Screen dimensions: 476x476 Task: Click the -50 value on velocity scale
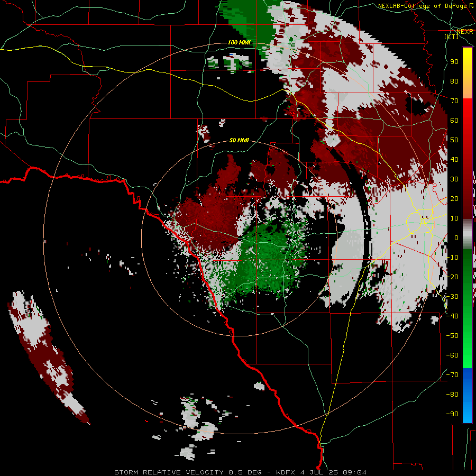452,336
